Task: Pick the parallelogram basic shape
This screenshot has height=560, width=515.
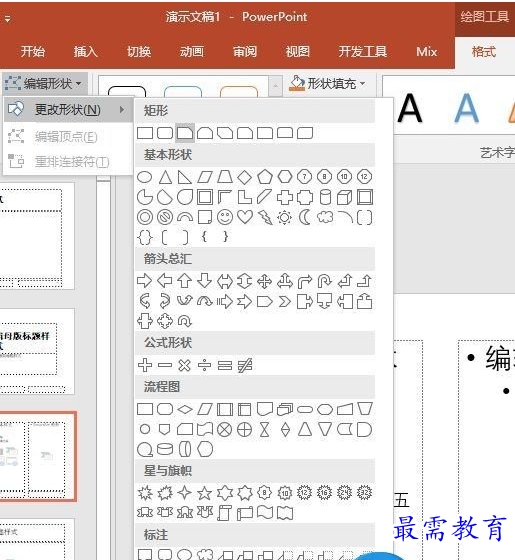Action: (x=205, y=177)
